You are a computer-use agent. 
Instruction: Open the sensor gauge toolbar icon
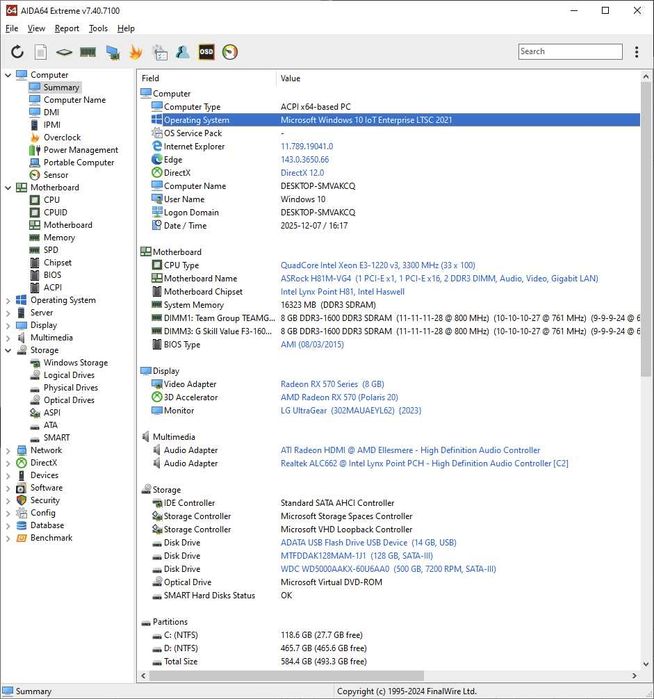[230, 52]
